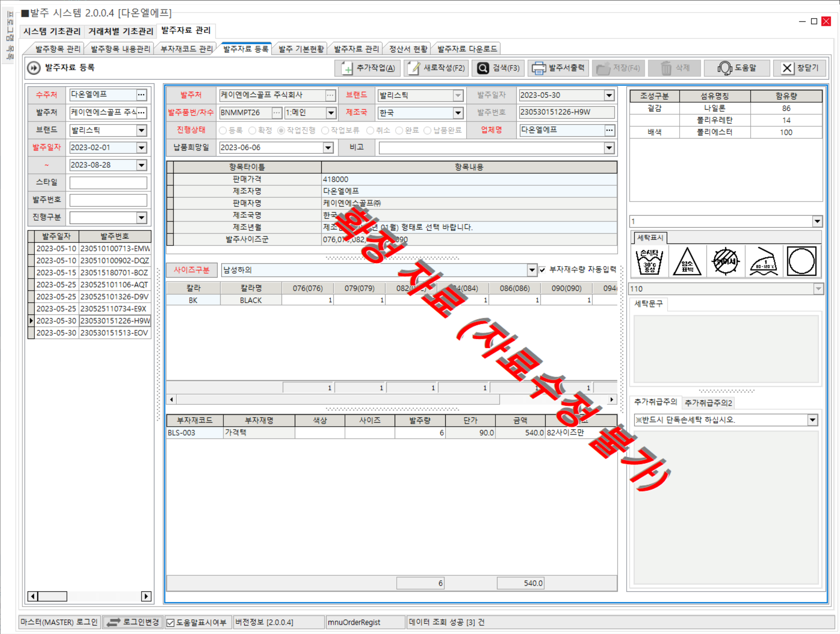Screen dimensions: 840x634
Task: Click the 추가작업(A) toolbar button
Action: (368, 68)
